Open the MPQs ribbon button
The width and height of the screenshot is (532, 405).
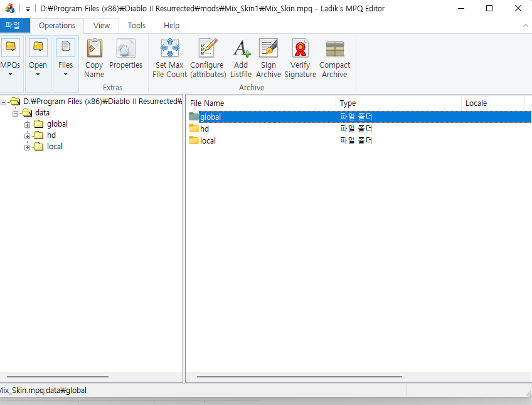tap(11, 63)
